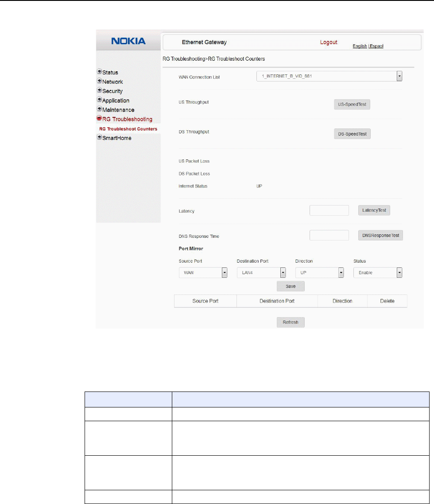Open the Status Enable dropdown
434x504 pixels.
pos(378,272)
